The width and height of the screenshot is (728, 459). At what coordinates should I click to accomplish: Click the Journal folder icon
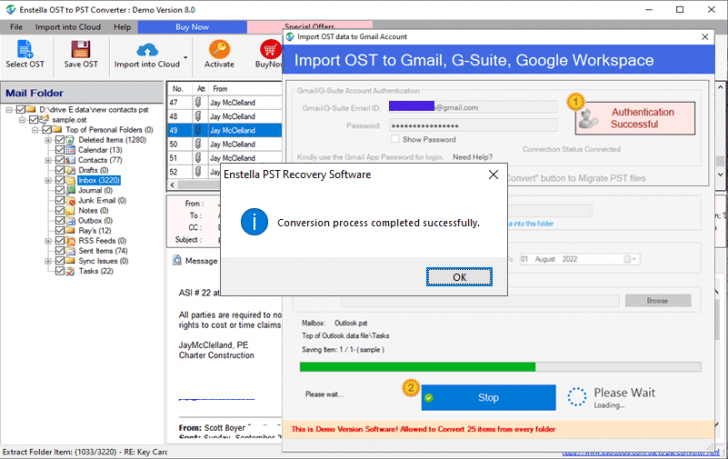(70, 190)
